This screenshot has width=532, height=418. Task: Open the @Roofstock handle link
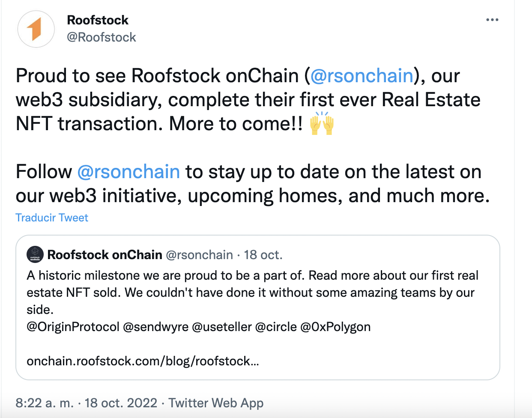[102, 37]
